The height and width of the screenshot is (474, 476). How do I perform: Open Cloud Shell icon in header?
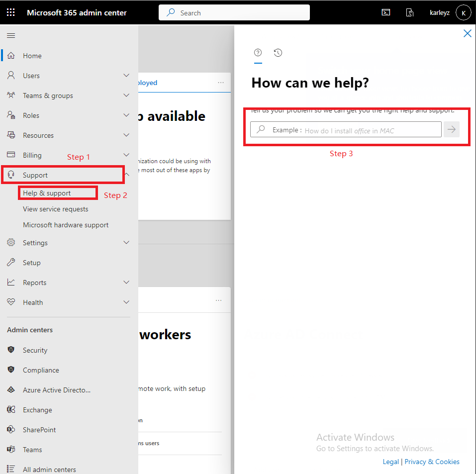point(386,12)
